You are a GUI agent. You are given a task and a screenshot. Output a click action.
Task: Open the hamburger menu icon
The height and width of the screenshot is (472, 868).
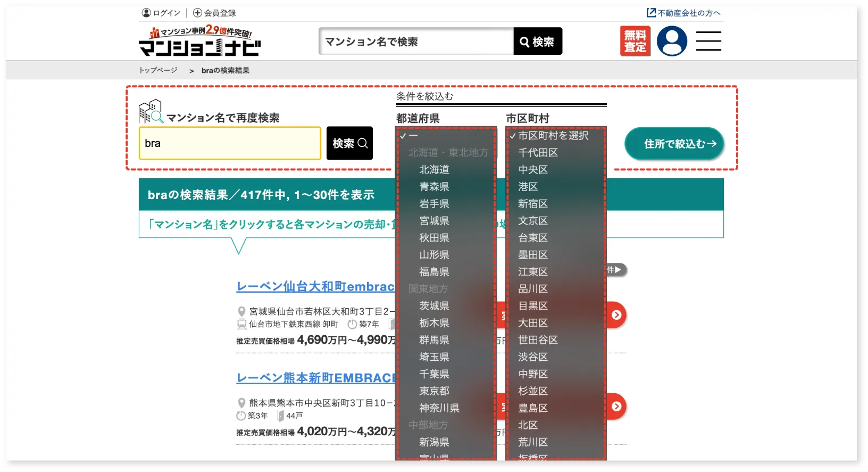pos(708,41)
